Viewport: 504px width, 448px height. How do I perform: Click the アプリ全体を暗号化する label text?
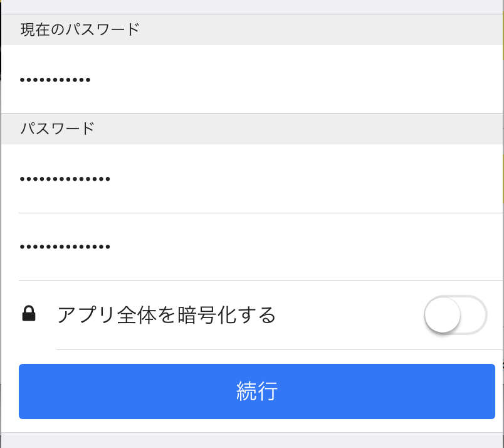[167, 315]
